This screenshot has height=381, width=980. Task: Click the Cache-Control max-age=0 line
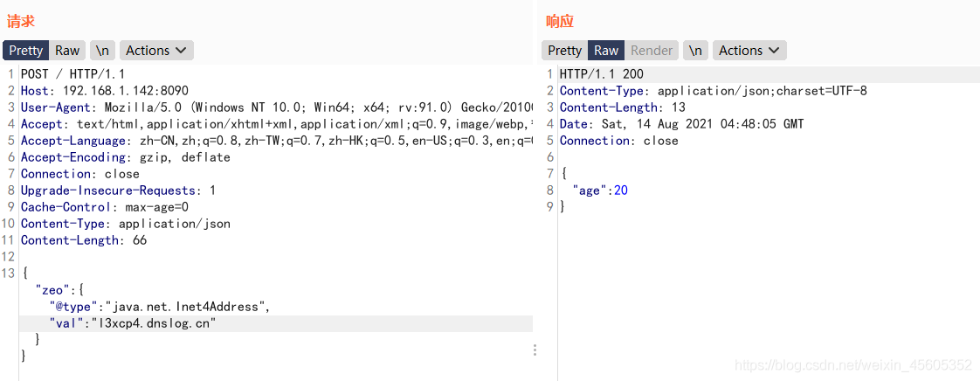[104, 207]
